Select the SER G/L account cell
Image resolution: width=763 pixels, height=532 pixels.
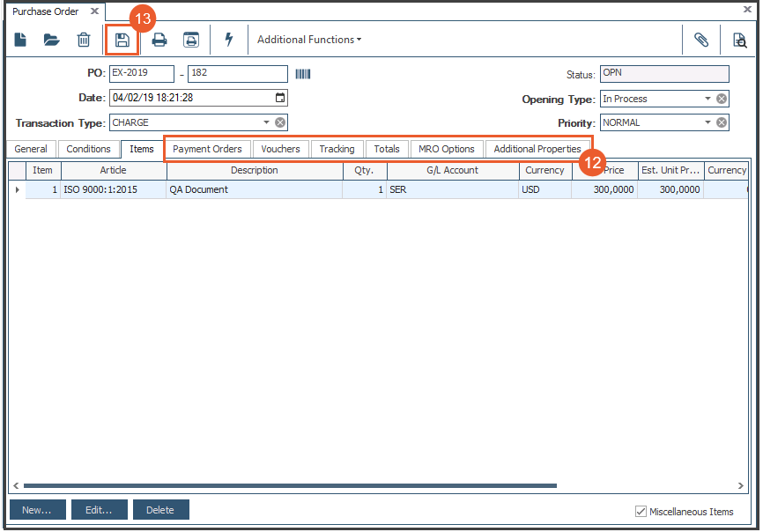click(x=453, y=189)
